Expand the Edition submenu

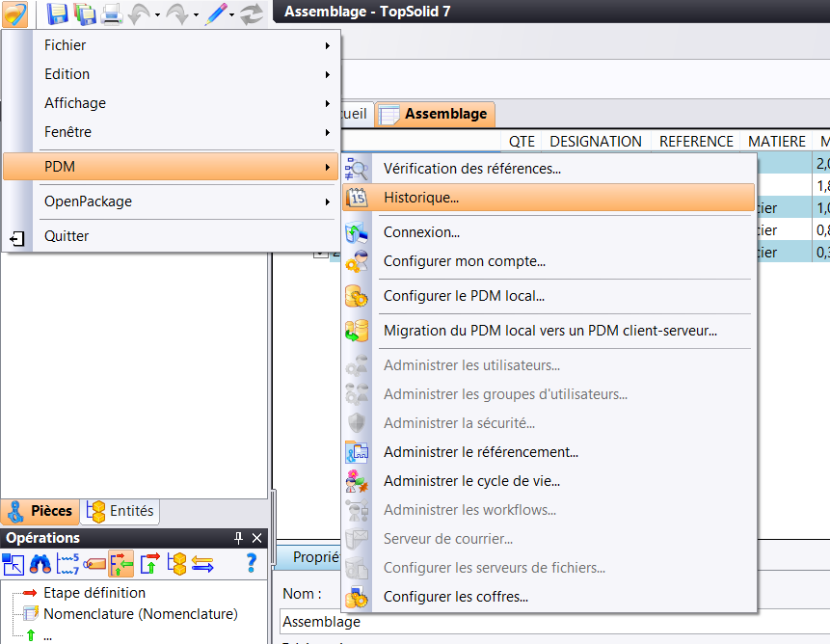[171, 74]
